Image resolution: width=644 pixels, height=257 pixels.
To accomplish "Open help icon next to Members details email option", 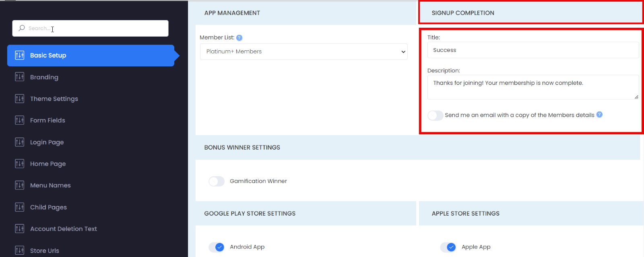I will [x=599, y=115].
